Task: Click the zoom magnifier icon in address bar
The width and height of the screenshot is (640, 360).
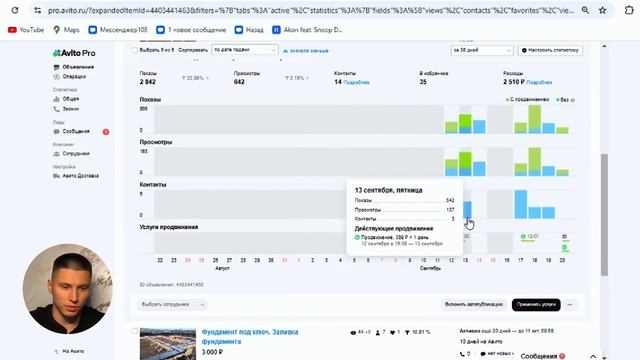Action: [585, 10]
